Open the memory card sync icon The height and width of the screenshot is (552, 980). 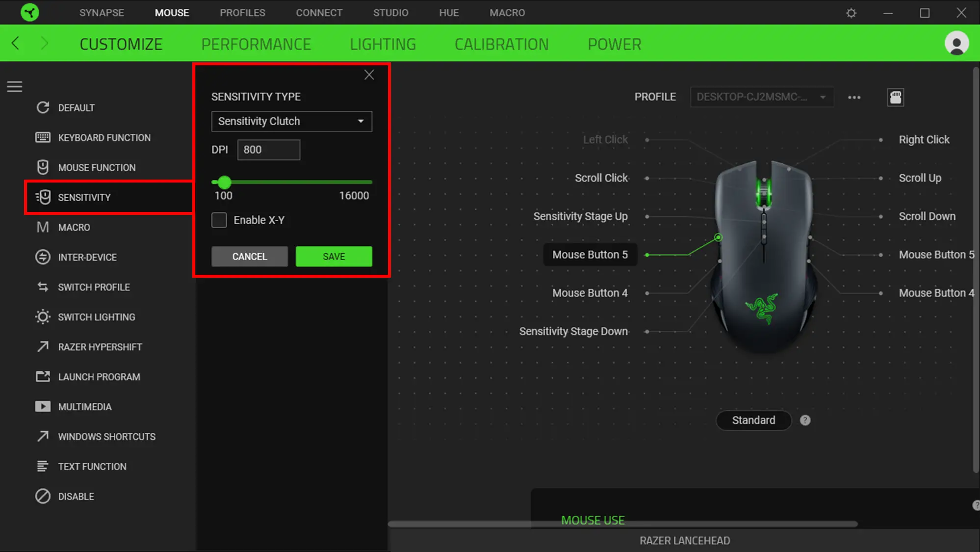click(896, 97)
